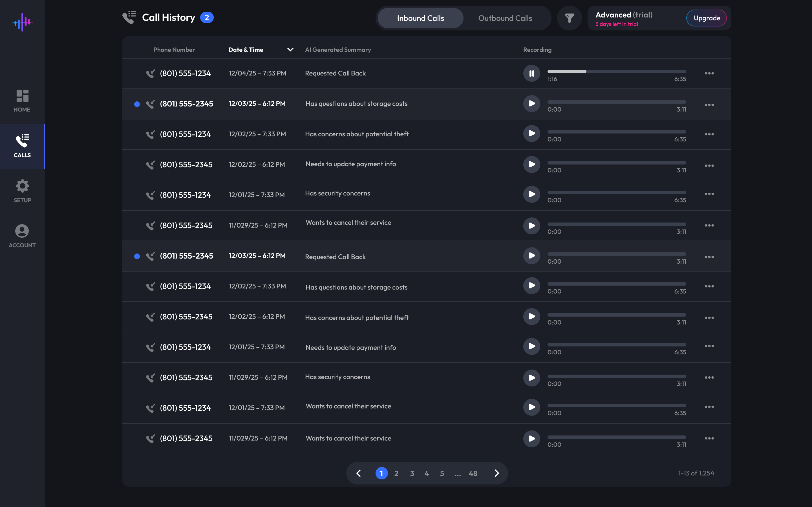This screenshot has width=812, height=507.
Task: Click the unread dot on the first 555-2345 row
Action: (x=137, y=104)
